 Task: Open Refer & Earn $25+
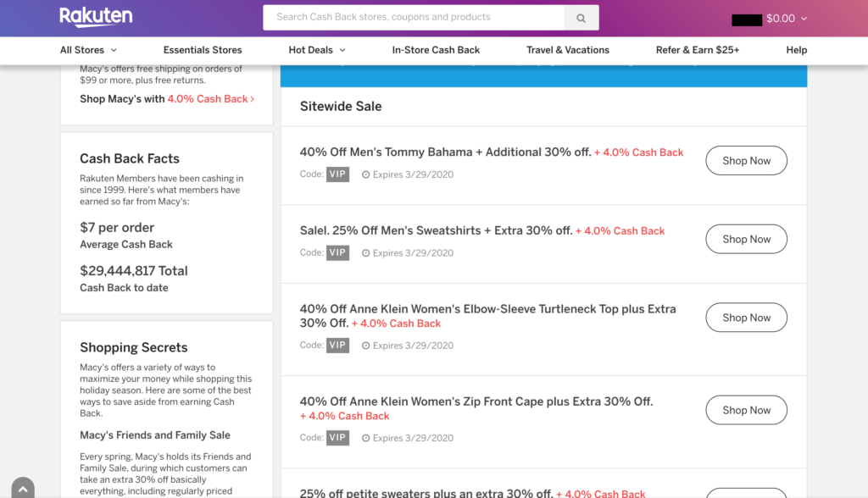click(x=698, y=50)
